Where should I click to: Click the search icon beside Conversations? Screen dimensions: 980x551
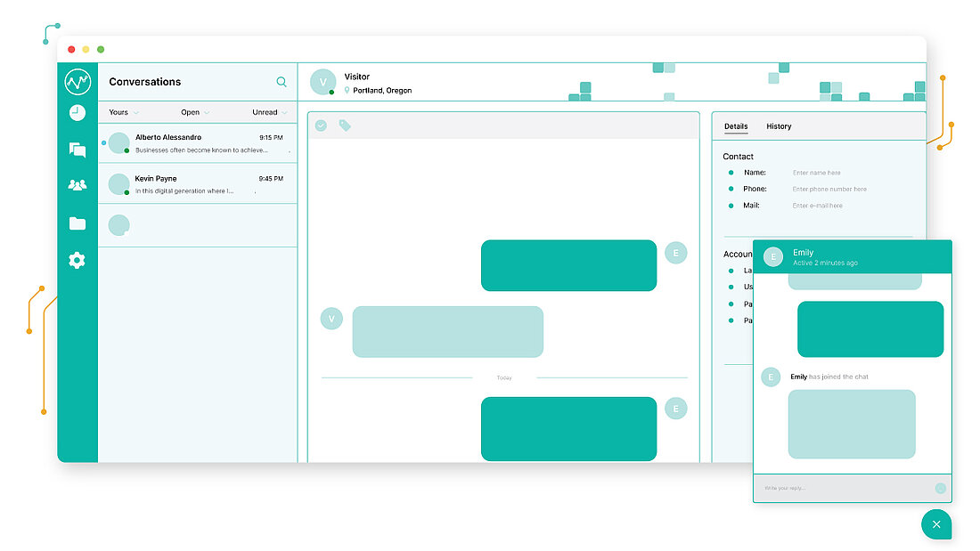(x=282, y=82)
